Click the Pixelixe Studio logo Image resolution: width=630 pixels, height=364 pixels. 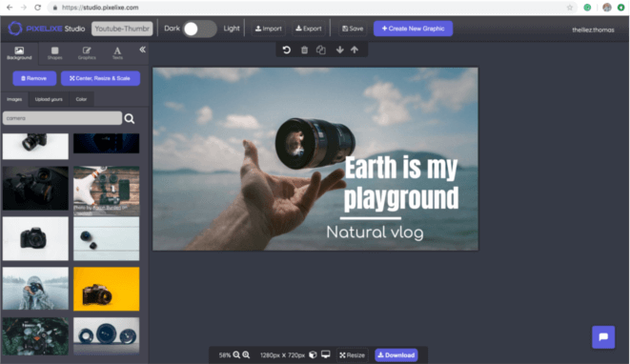47,29
